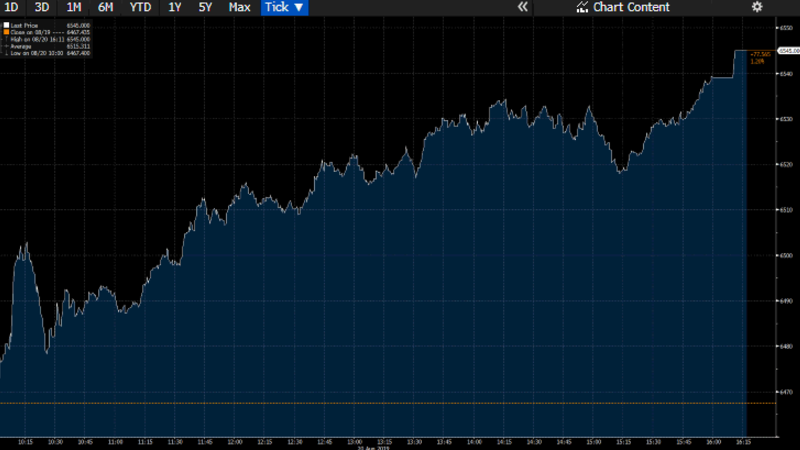The width and height of the screenshot is (800, 450).
Task: Choose the 1Y range tab
Action: click(174, 7)
